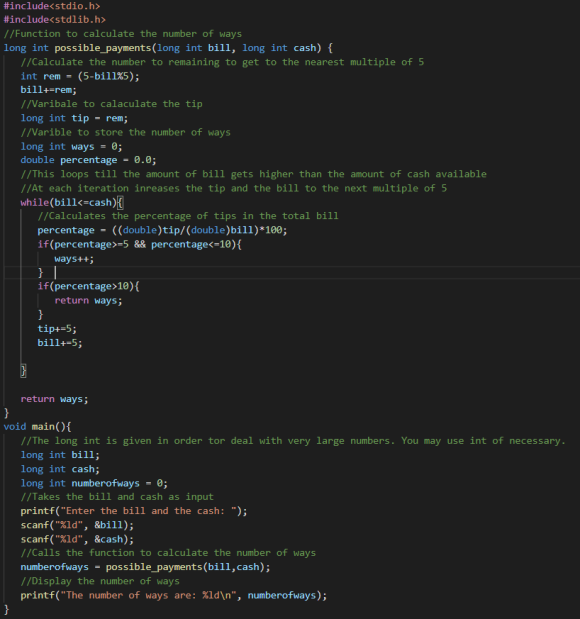The image size is (580, 619).
Task: Click the 'tip+=5;' statement
Action: tap(57, 329)
